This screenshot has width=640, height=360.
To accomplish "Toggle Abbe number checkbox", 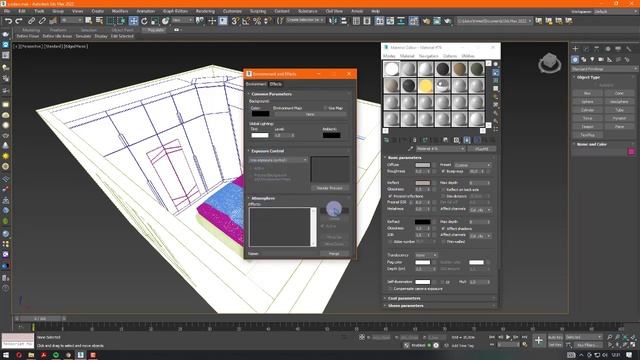I will click(390, 242).
